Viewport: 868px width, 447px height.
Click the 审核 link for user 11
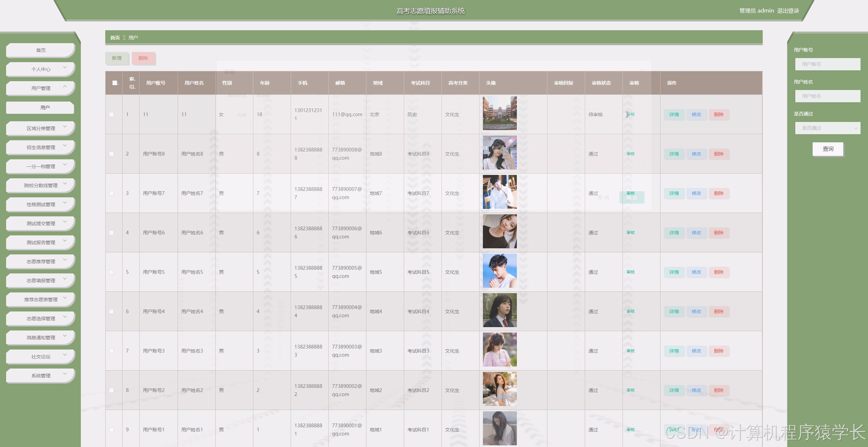pos(631,114)
